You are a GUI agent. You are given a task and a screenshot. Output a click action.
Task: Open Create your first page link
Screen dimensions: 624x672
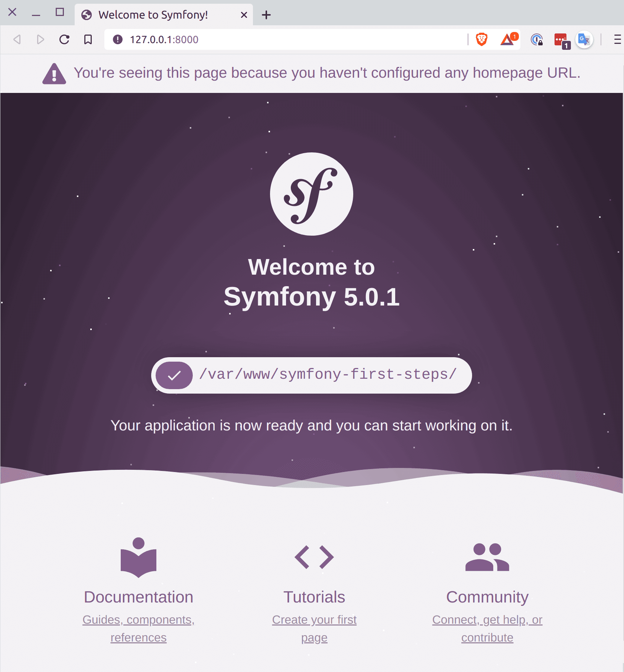point(314,629)
